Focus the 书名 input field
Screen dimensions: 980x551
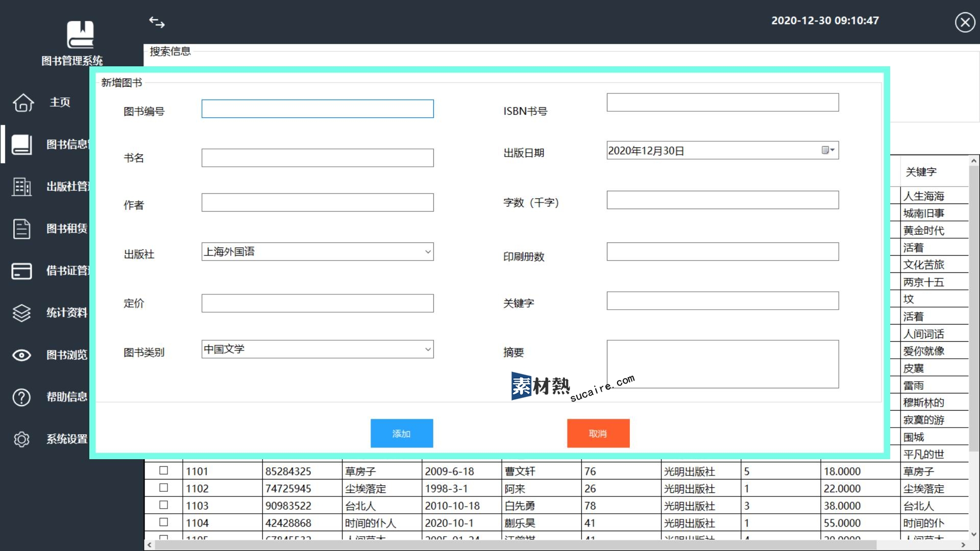(x=317, y=158)
